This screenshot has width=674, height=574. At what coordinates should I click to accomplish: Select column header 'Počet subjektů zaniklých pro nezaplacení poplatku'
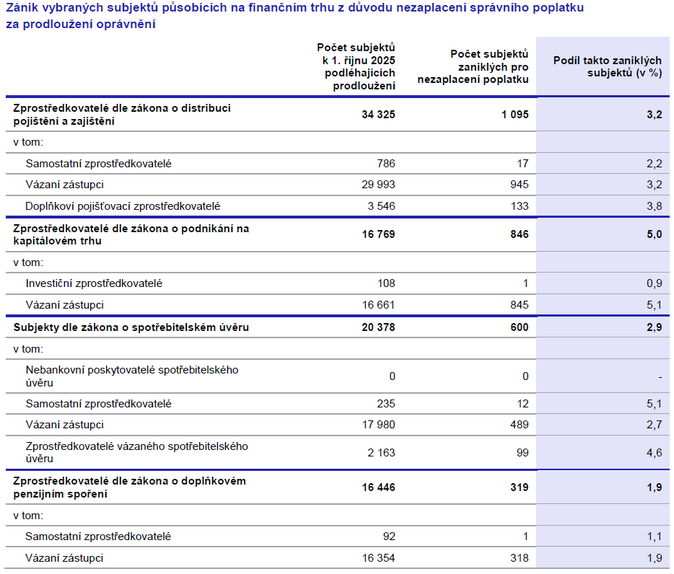click(473, 67)
